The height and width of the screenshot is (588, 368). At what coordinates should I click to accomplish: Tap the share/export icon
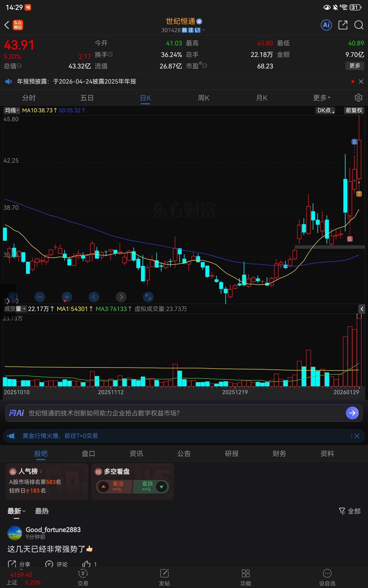click(343, 25)
